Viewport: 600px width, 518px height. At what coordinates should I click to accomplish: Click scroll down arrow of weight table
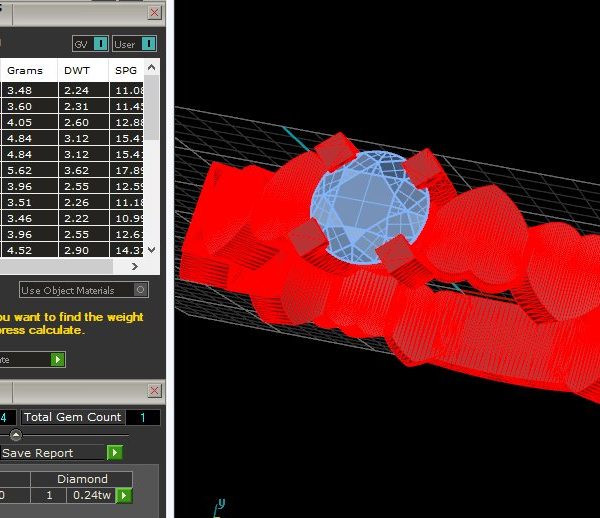pos(152,250)
